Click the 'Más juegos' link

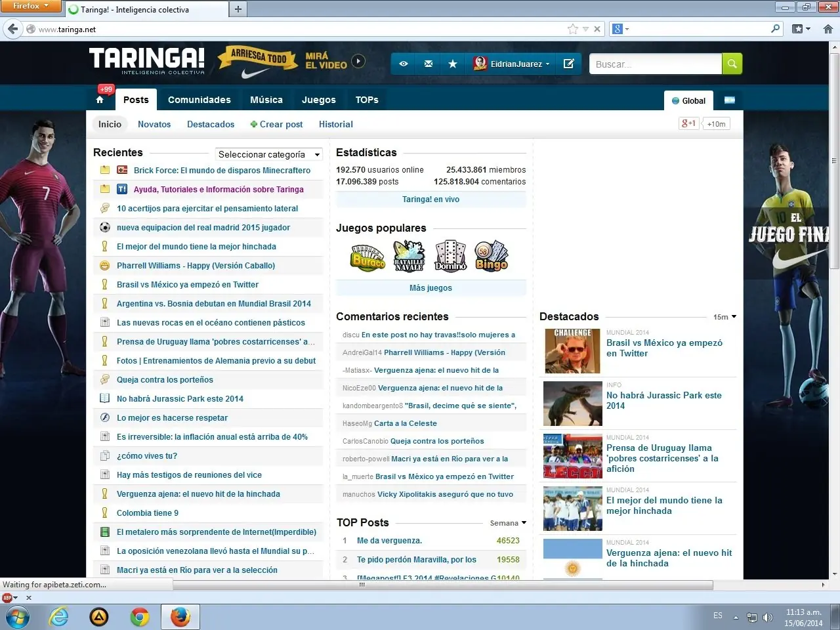431,288
